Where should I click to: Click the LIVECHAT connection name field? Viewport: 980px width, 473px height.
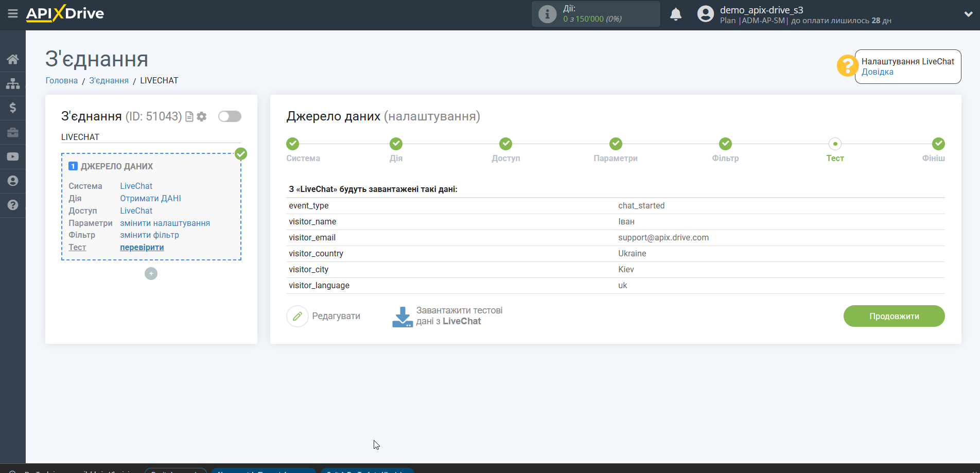click(151, 137)
